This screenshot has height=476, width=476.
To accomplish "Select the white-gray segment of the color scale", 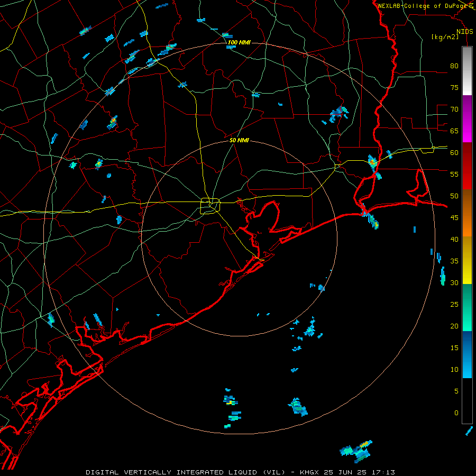I will tap(467, 71).
